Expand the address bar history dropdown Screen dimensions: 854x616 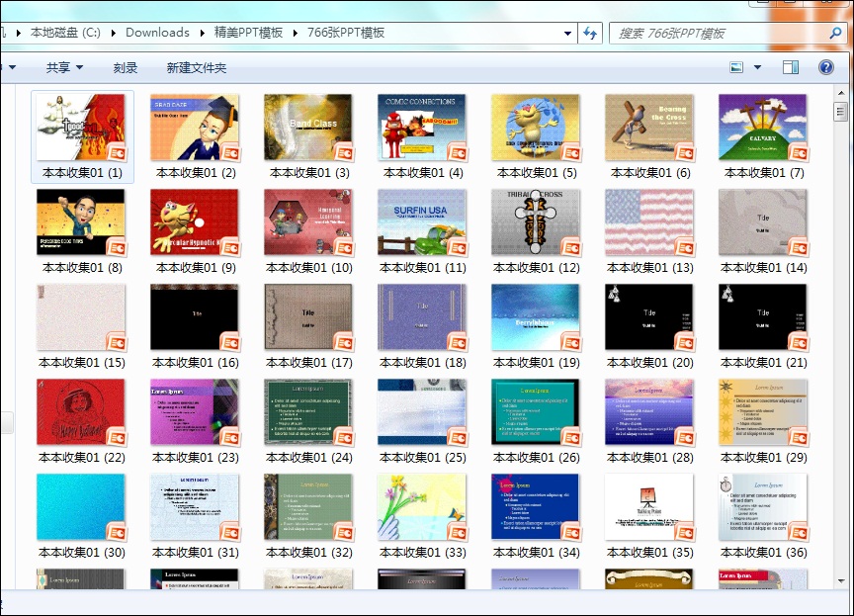click(x=566, y=33)
